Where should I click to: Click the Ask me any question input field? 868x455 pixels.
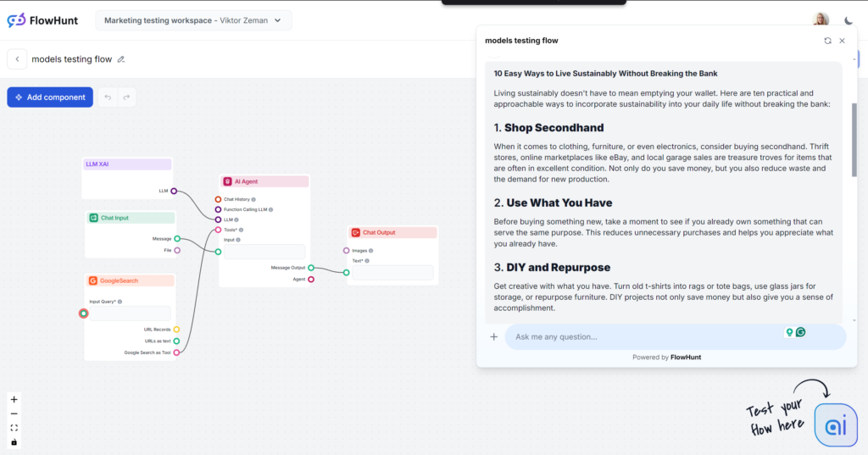644,337
